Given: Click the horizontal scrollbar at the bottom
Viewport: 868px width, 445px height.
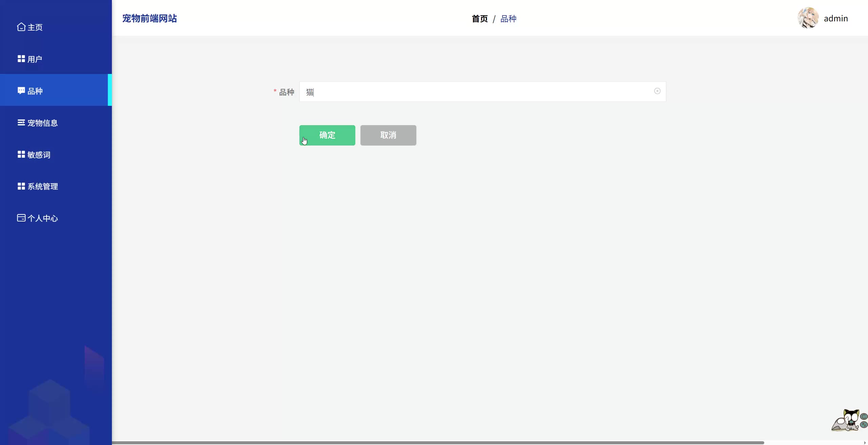Looking at the screenshot, I should point(437,443).
